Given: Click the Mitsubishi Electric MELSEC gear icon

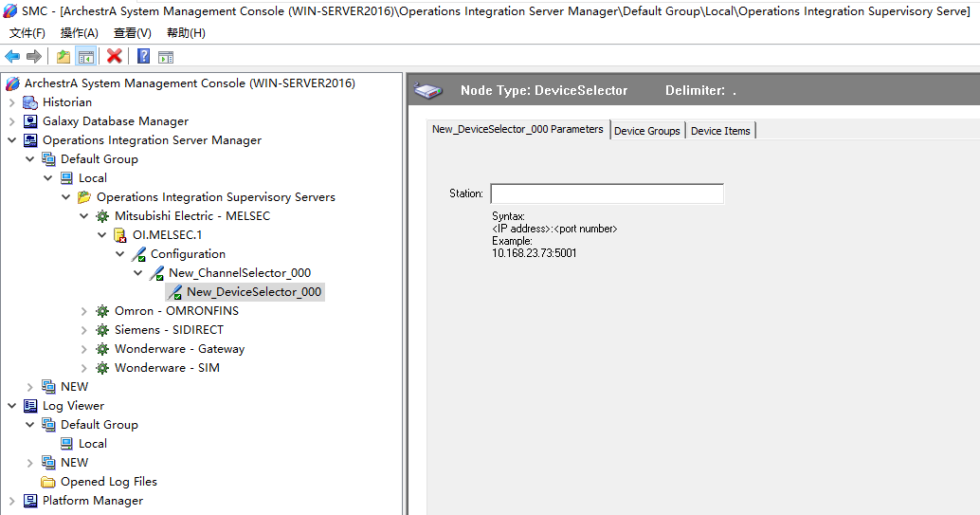Looking at the screenshot, I should pyautogui.click(x=102, y=216).
